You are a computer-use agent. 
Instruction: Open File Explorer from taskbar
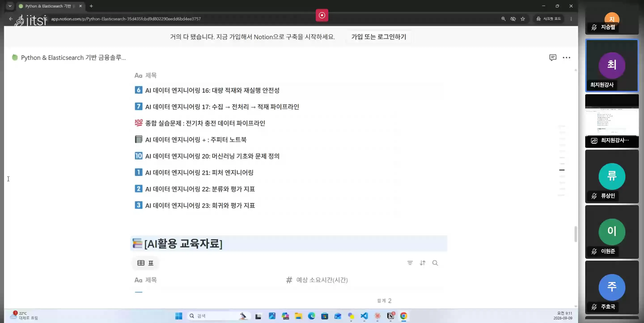point(298,316)
